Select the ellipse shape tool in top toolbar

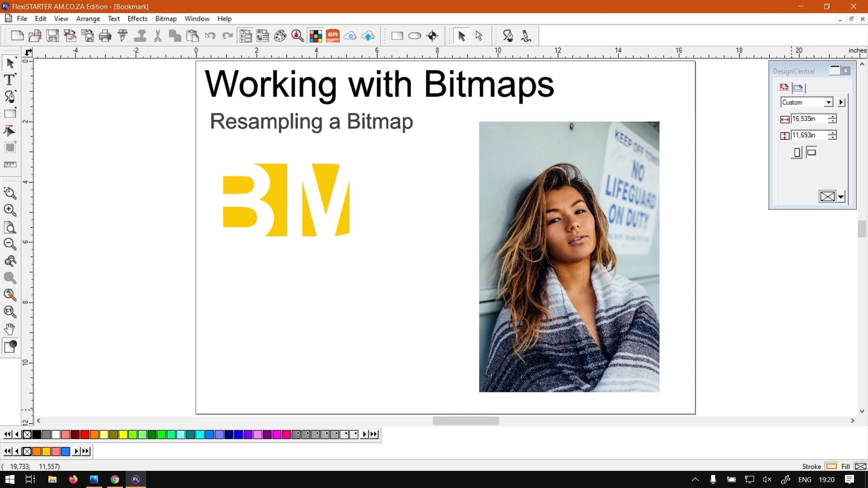(415, 36)
